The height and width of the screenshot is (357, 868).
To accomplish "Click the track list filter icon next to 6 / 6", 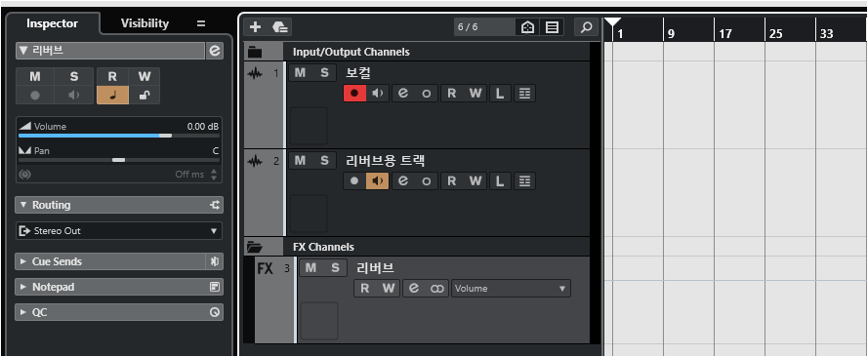I will 527,26.
